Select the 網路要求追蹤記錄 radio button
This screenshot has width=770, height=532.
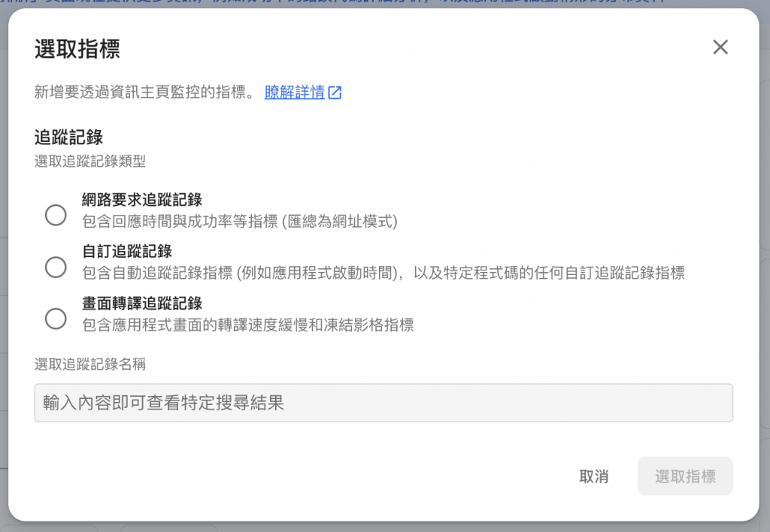point(56,215)
